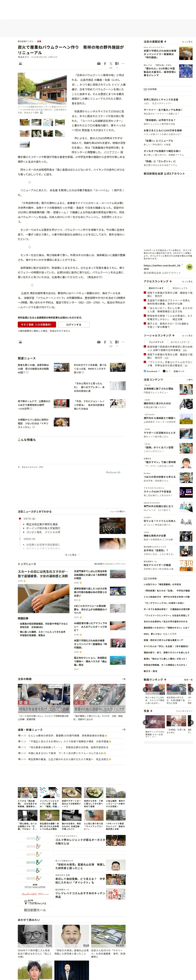Play the 特殊詐欺被害を防げ コンビニで訓練 video
Image resolution: width=196 pixels, height=980 pixels.
pos(44,698)
